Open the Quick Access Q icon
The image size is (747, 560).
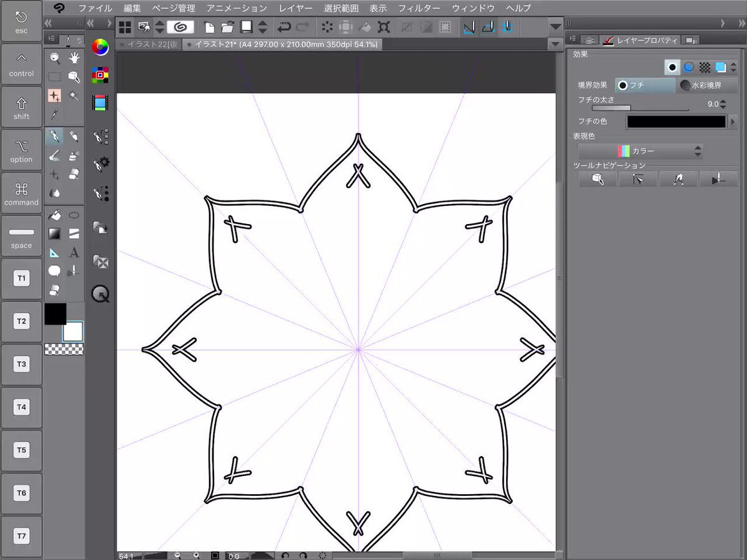(100, 293)
